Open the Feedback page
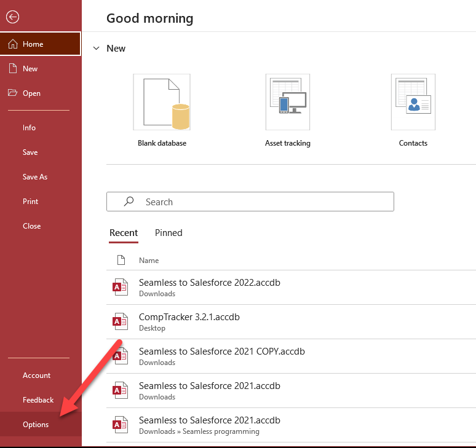Viewport: 476px width, 448px height. coord(38,400)
